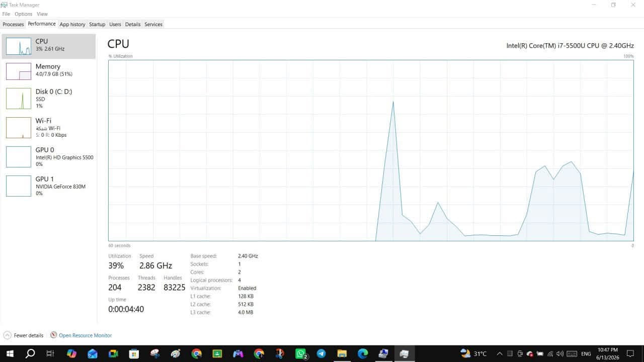Click the large CPU heading

(118, 44)
